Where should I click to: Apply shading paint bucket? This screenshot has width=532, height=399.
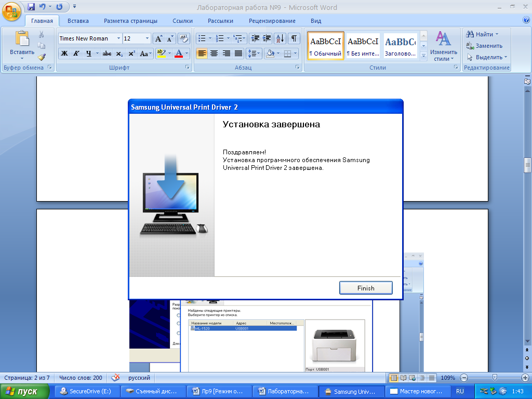270,54
